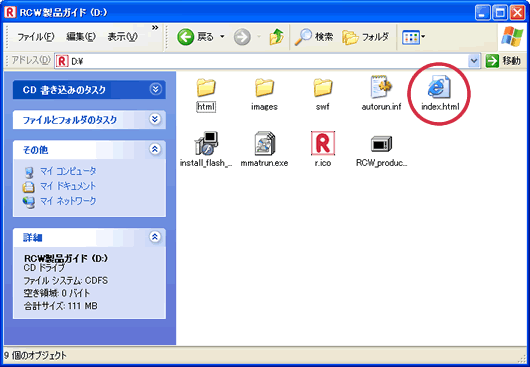Screen dimensions: 530x367
Task: Click the 合計サイズ: 111 MB detail text
Action: click(61, 306)
